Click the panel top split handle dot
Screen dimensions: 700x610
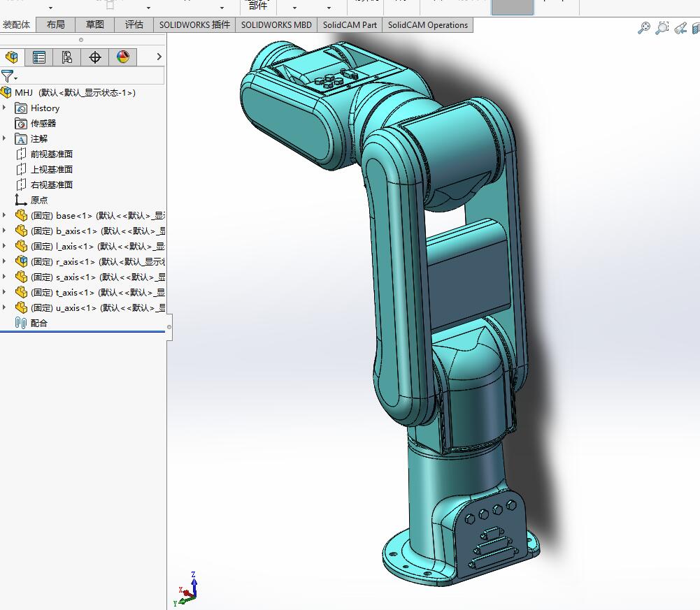(x=81, y=40)
